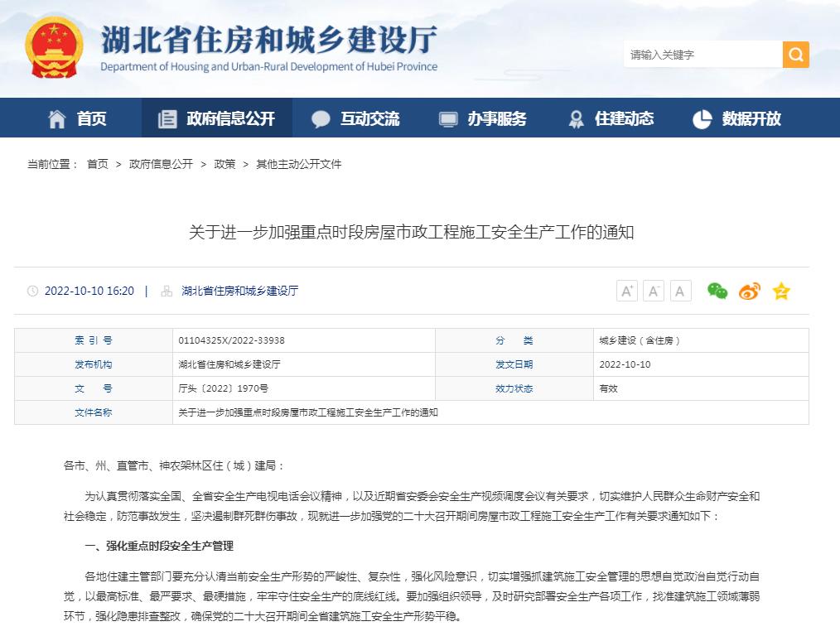
Task: Click the national emblem logo
Action: click(x=52, y=48)
